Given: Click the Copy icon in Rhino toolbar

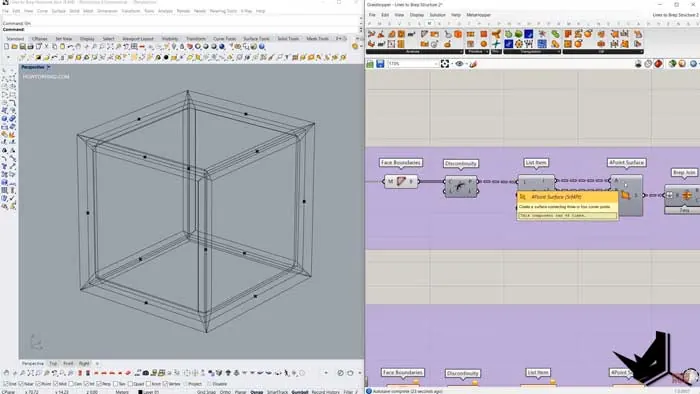Looking at the screenshot, I should (x=54, y=46).
